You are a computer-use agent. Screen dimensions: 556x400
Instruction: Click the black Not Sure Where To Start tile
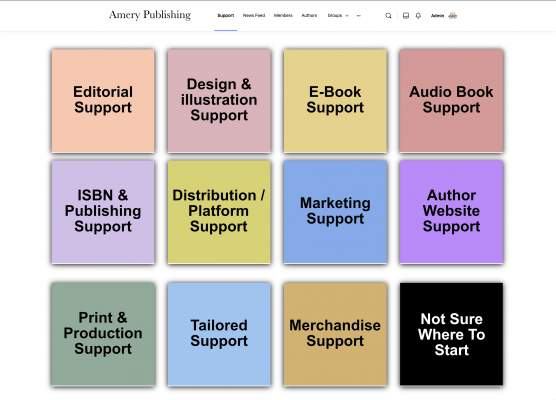point(451,334)
